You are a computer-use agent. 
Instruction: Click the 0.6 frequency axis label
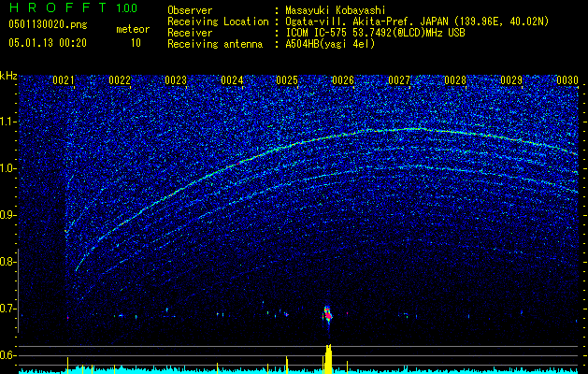tap(8, 355)
